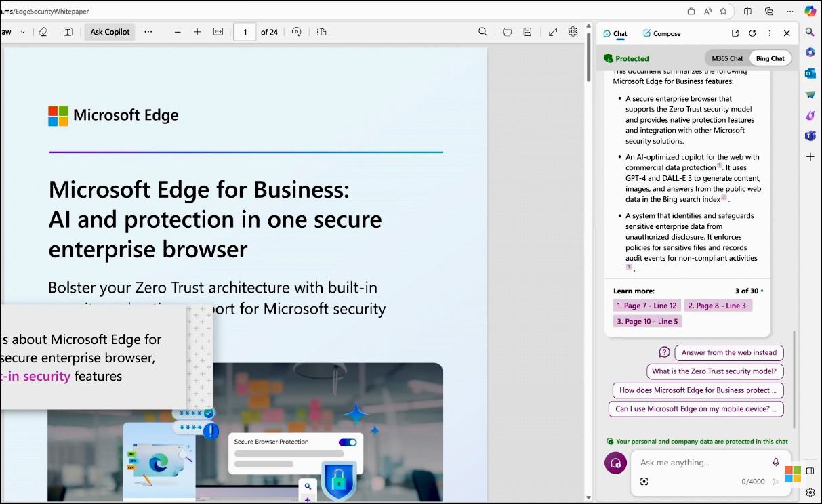Image resolution: width=822 pixels, height=504 pixels.
Task: Switch to the Chat tab
Action: 615,33
